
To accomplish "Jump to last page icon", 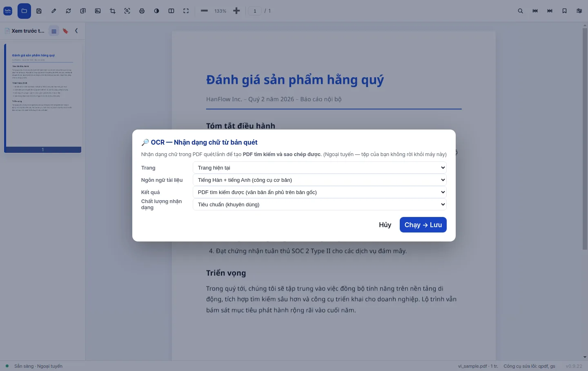I will [550, 11].
